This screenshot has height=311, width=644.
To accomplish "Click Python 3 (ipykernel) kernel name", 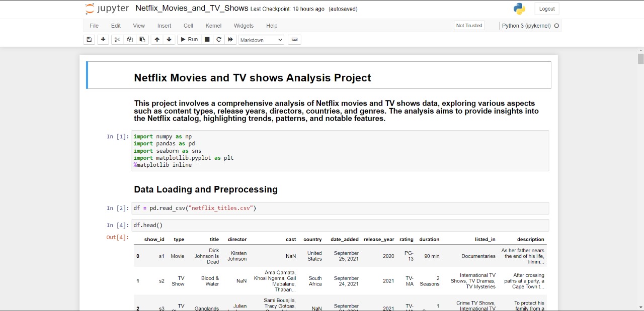I will 526,26.
